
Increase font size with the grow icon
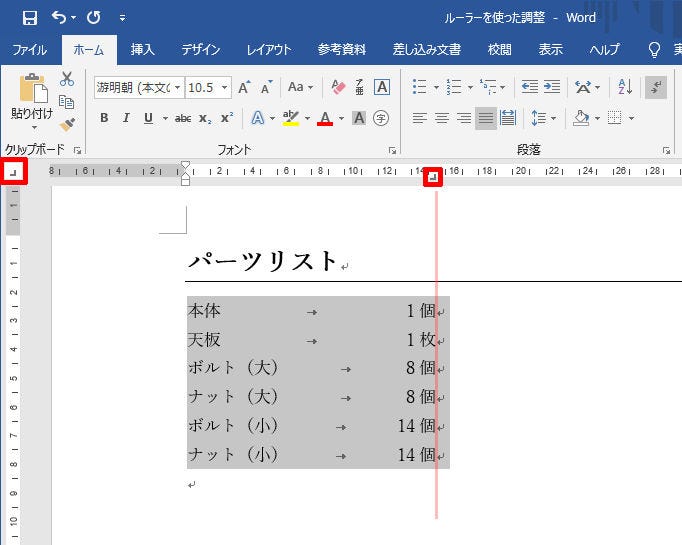pos(244,87)
